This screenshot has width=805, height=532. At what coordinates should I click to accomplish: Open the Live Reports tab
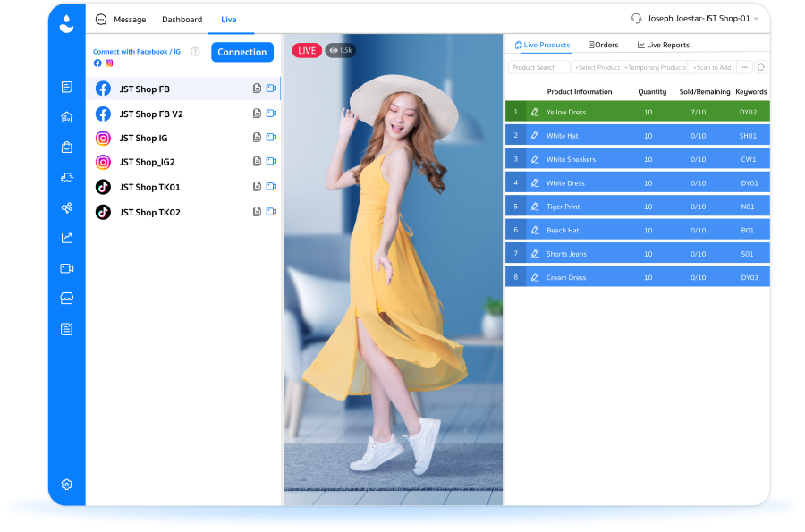point(664,45)
